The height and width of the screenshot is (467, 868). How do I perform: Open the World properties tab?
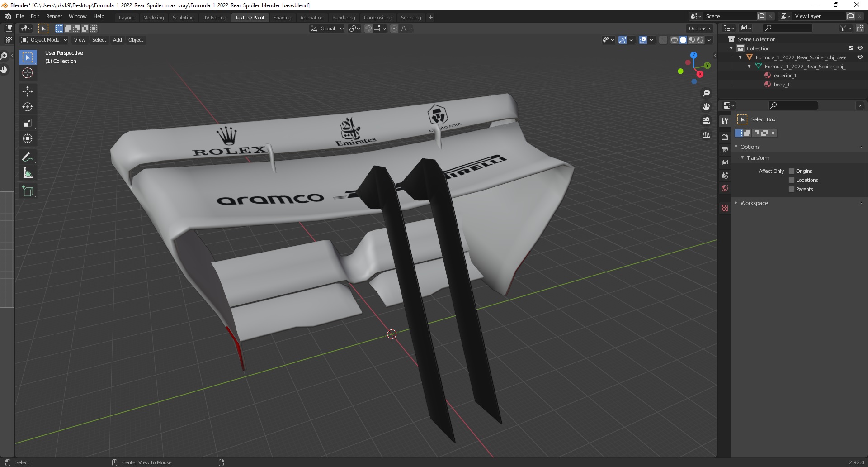point(725,188)
